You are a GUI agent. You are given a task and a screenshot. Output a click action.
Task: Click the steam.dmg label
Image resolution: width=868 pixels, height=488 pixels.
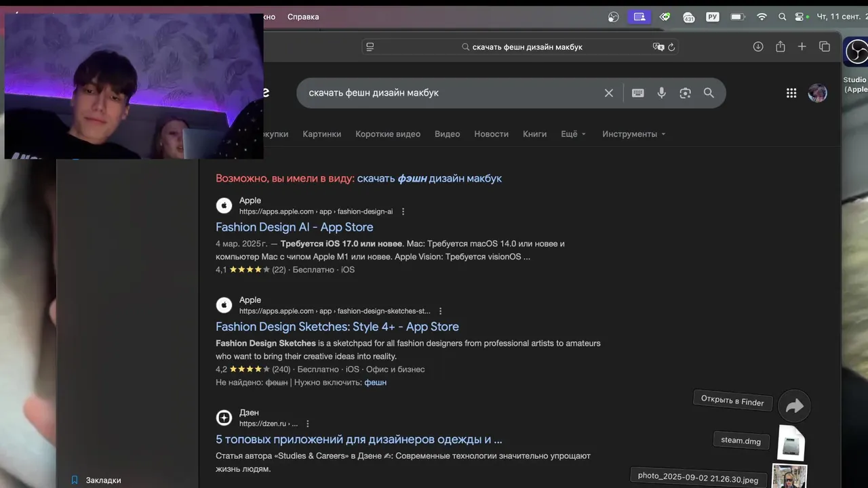pos(741,441)
